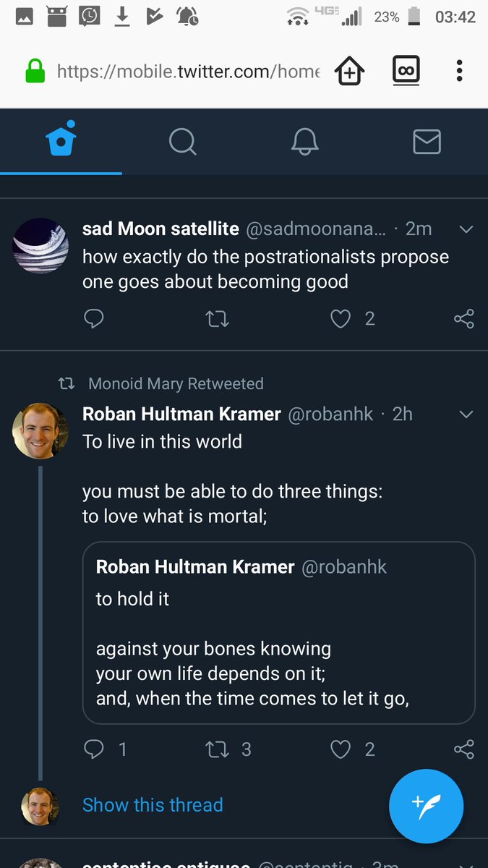
Task: Open the Search tab
Action: point(182,141)
